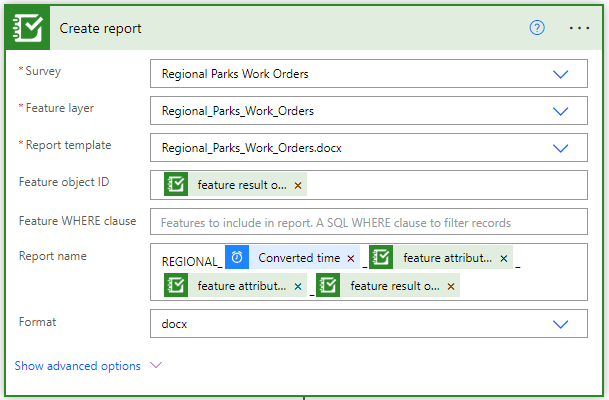The width and height of the screenshot is (609, 400).
Task: Open the Report template dropdown
Action: click(x=560, y=148)
